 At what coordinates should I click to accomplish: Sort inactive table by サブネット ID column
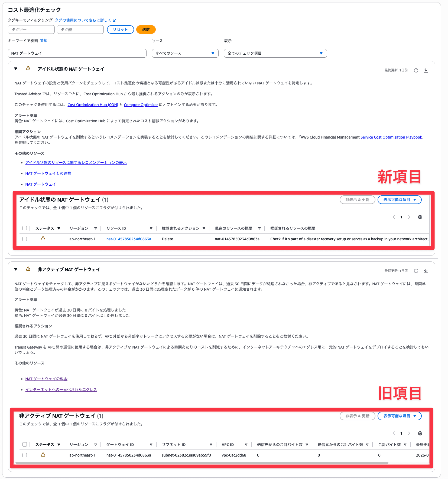click(211, 445)
